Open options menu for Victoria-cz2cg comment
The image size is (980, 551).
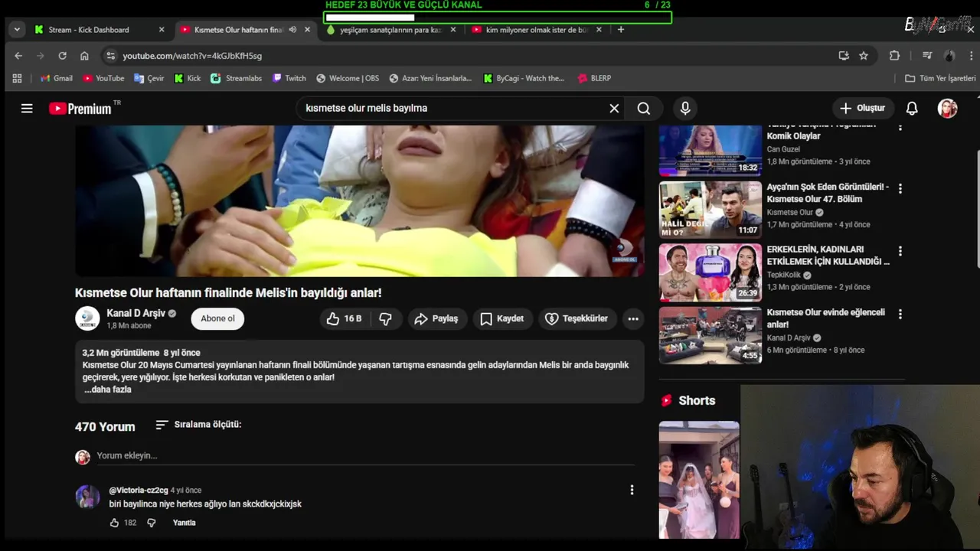click(x=632, y=490)
